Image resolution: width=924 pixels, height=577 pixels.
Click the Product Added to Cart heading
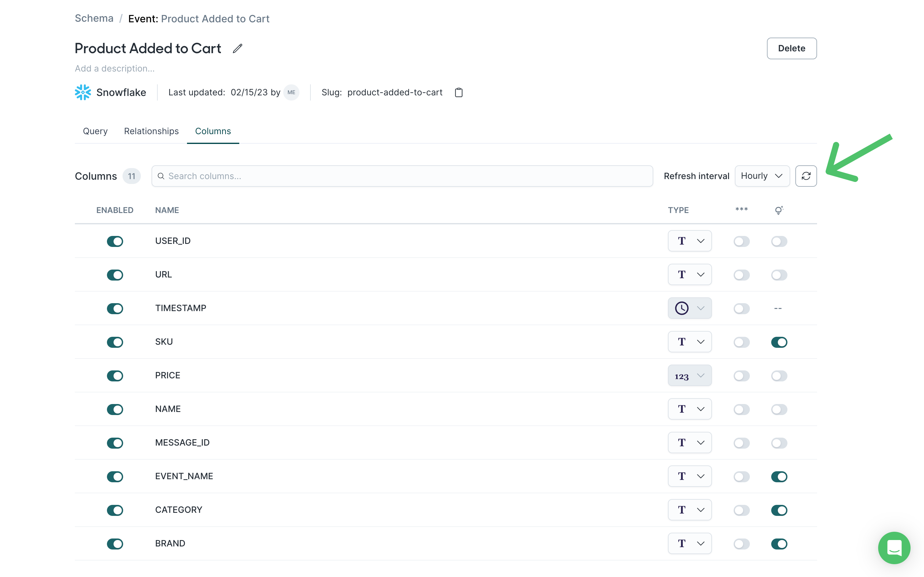pyautogui.click(x=148, y=49)
